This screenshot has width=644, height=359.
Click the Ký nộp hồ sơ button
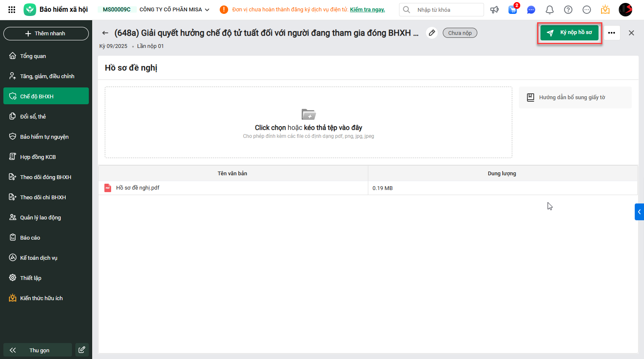569,33
